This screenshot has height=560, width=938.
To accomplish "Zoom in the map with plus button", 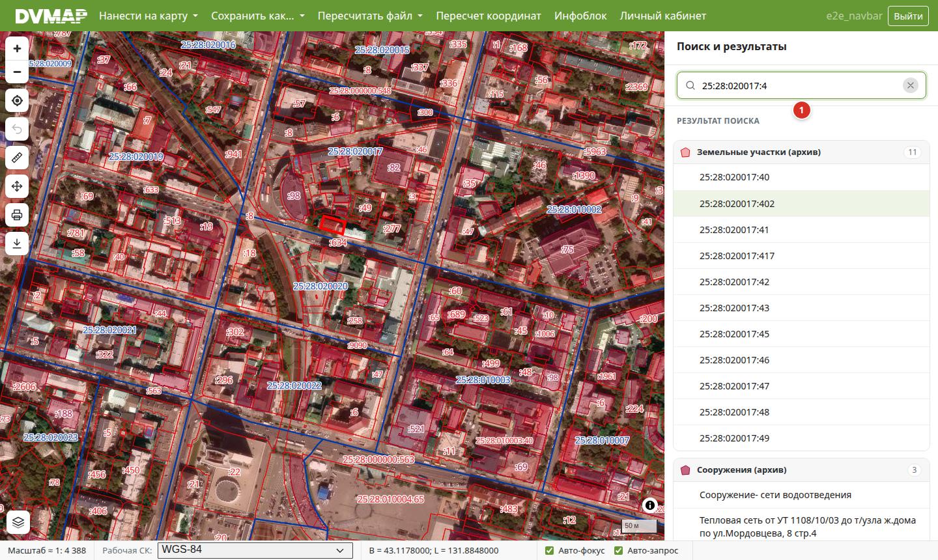I will click(x=17, y=48).
